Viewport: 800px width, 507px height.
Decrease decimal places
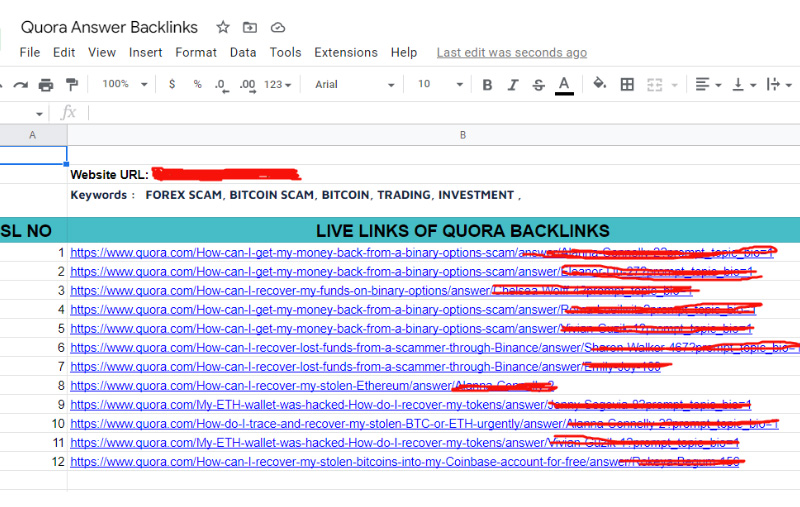click(221, 85)
